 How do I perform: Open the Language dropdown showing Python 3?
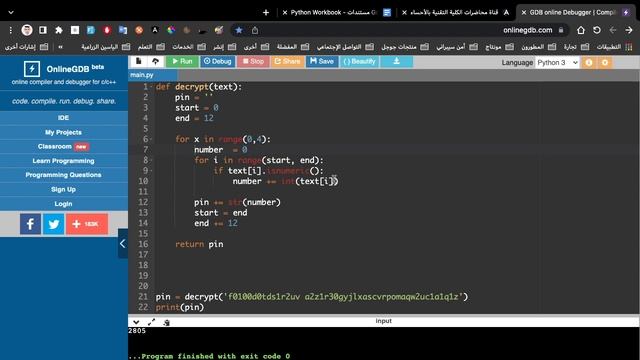[557, 62]
